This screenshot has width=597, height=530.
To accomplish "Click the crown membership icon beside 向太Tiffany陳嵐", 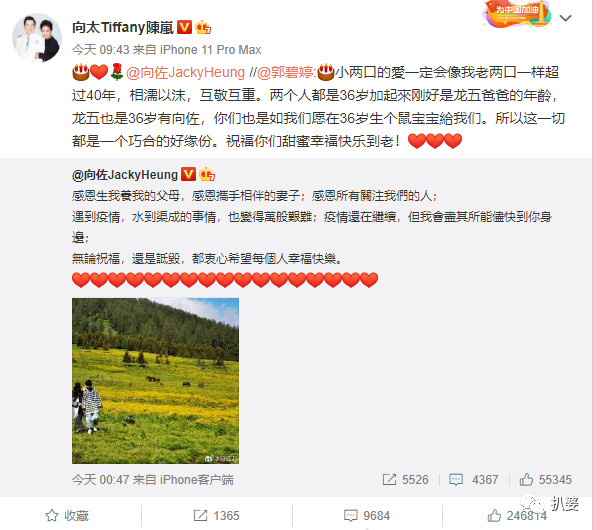I will [x=203, y=27].
